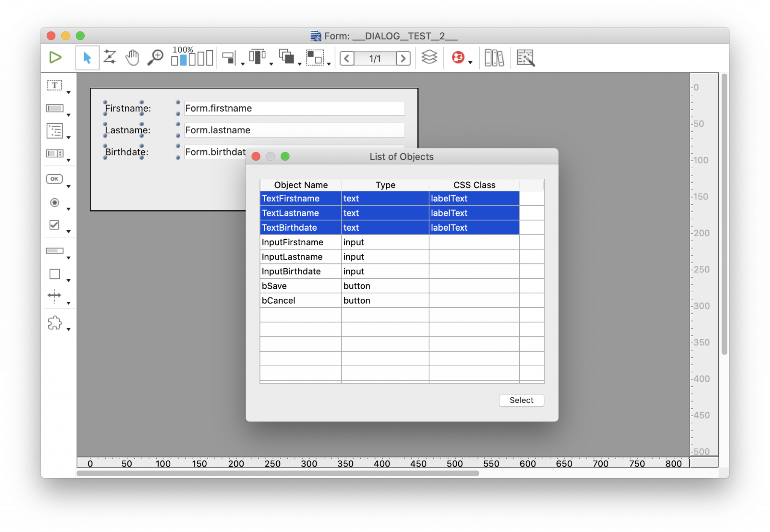Click the Form.firstname input field
Screen dimensions: 770x532
294,108
